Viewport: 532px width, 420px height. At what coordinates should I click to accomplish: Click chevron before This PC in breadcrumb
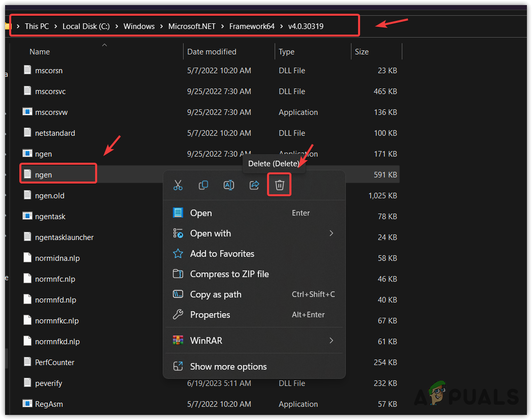pos(18,26)
